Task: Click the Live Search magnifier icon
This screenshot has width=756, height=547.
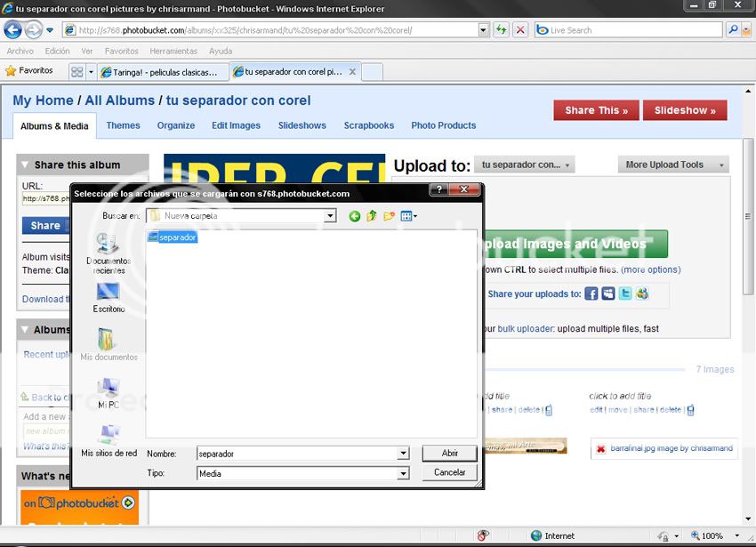Action: [732, 30]
